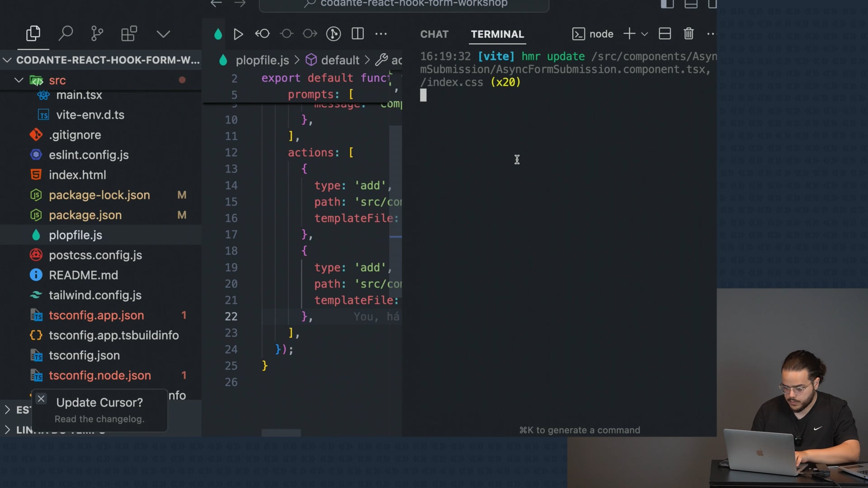Open the Search magnifier icon in sidebar
The height and width of the screenshot is (488, 868).
[x=66, y=34]
